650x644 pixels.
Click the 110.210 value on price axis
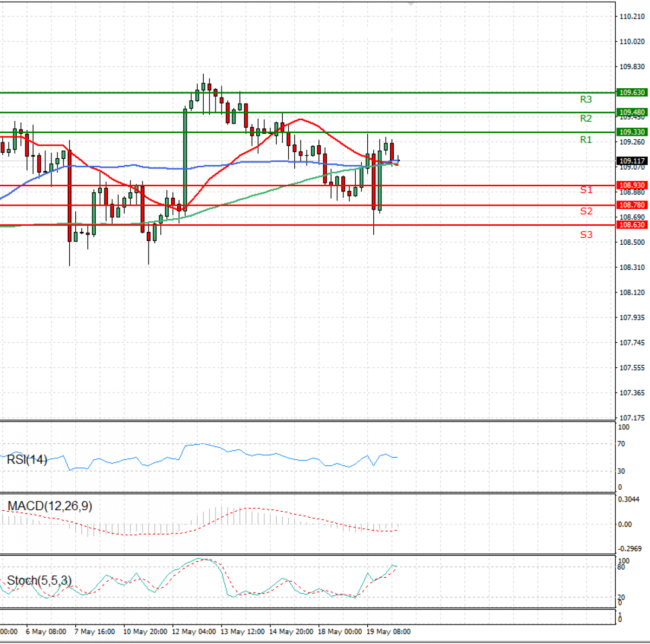click(632, 17)
